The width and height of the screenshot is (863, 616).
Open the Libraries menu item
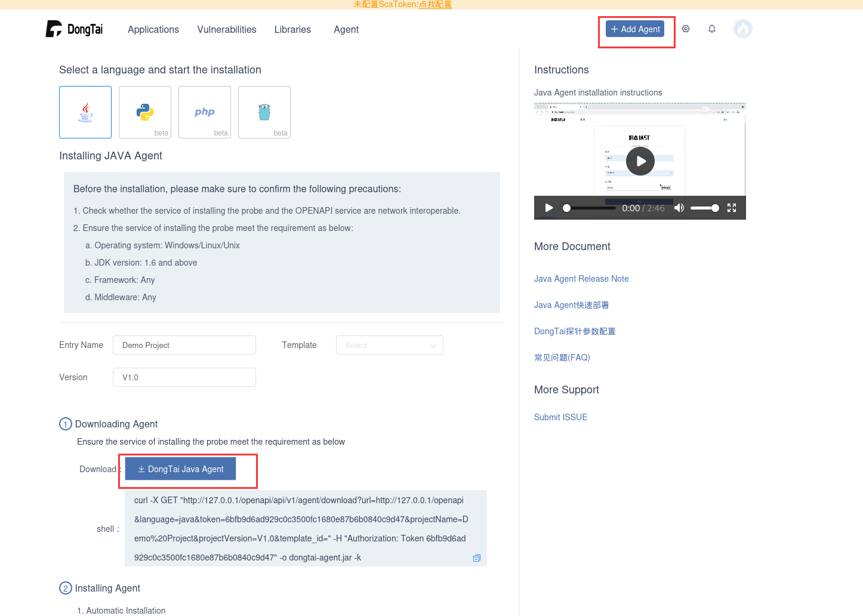tap(292, 29)
